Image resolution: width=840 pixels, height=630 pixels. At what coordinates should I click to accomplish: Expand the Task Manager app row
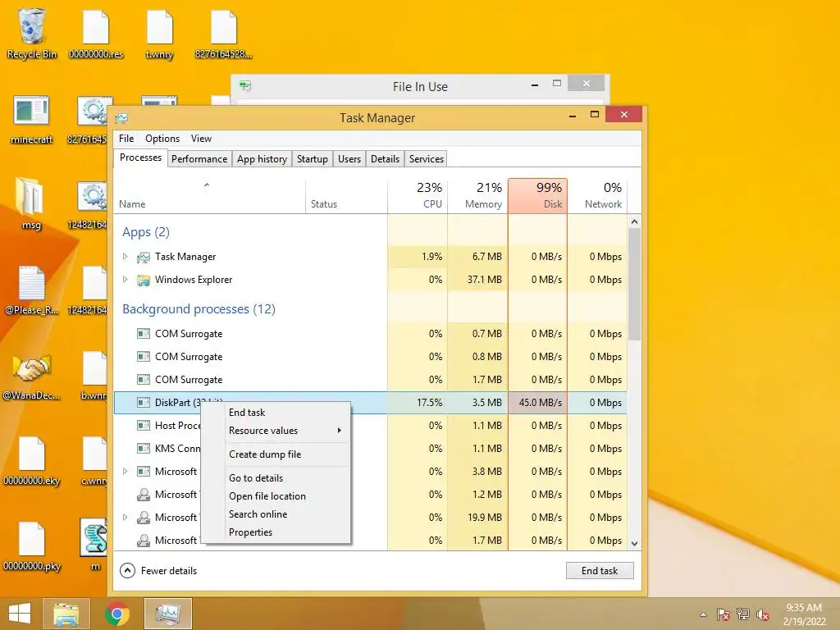coord(125,257)
